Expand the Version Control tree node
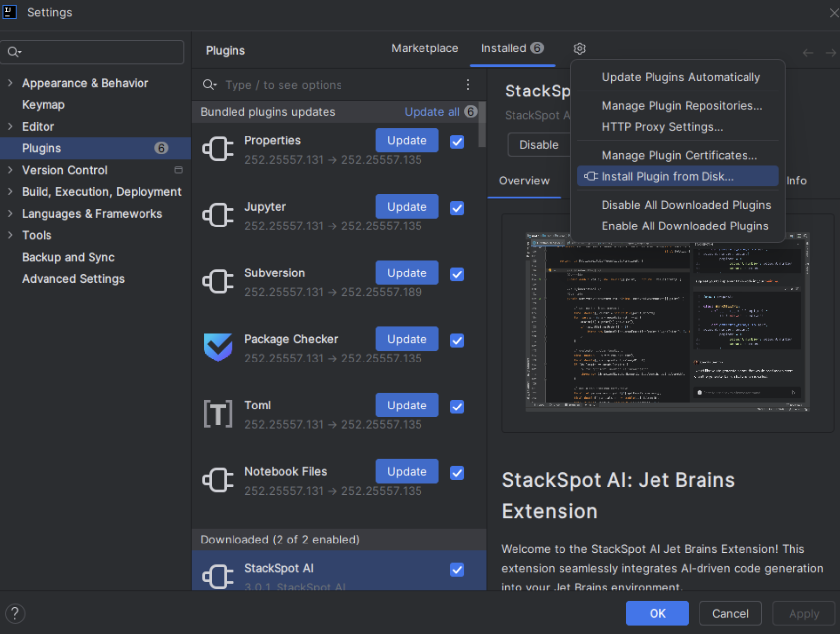 coord(10,170)
